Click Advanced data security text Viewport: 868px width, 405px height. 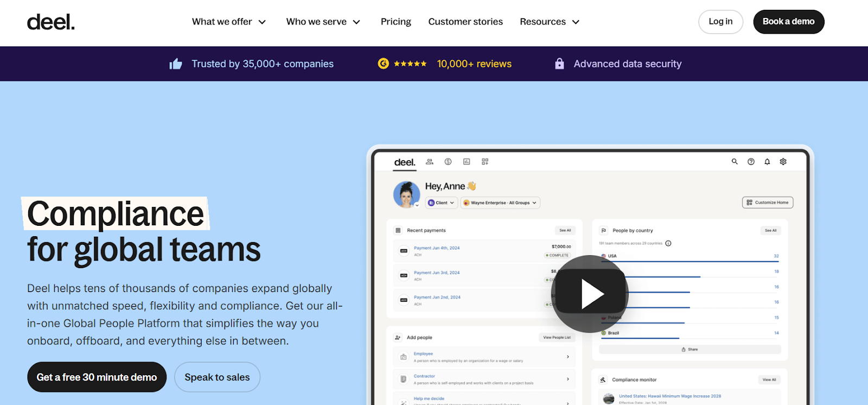(x=628, y=64)
